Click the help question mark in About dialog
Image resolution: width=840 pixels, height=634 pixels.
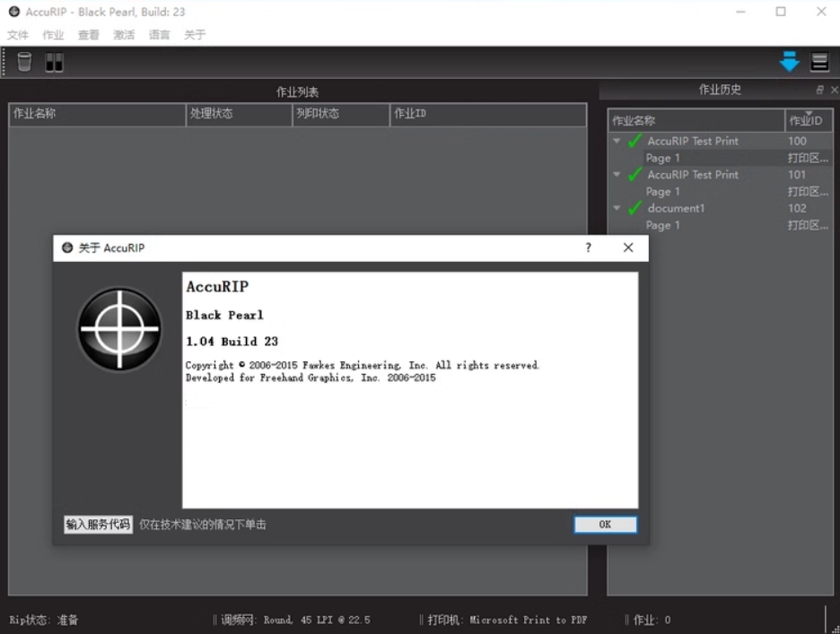(x=588, y=248)
